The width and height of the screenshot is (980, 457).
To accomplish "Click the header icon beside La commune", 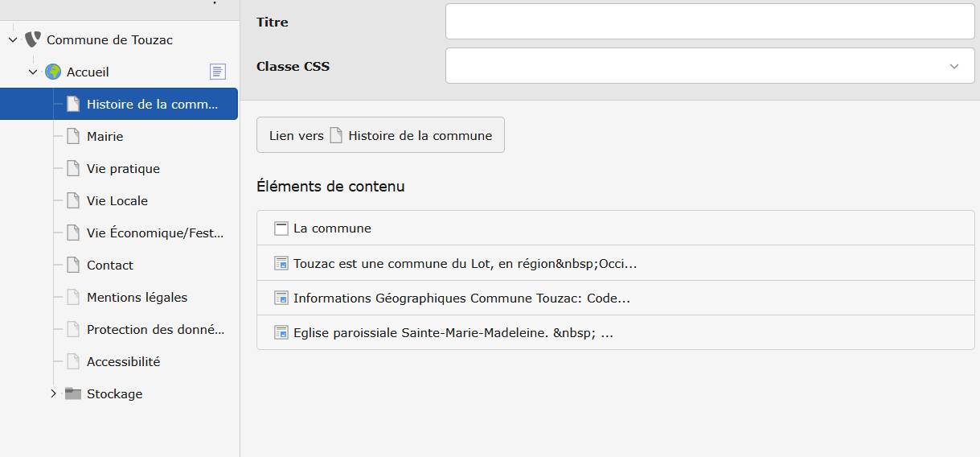I will click(281, 228).
